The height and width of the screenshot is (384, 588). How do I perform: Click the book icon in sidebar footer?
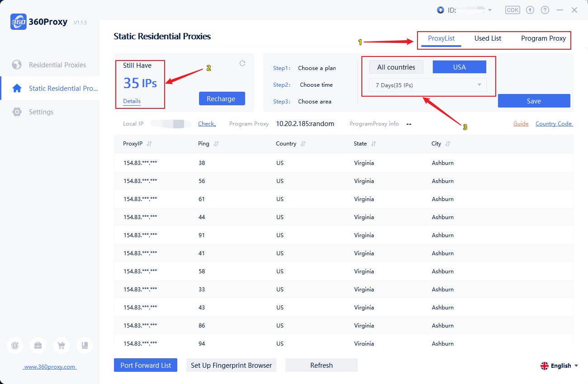(x=85, y=346)
